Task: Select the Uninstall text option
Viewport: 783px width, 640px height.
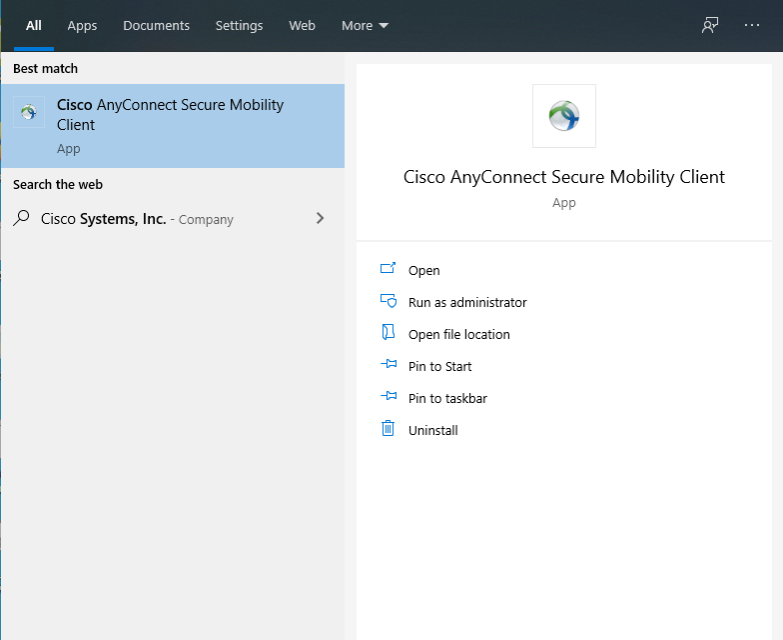Action: tap(433, 430)
